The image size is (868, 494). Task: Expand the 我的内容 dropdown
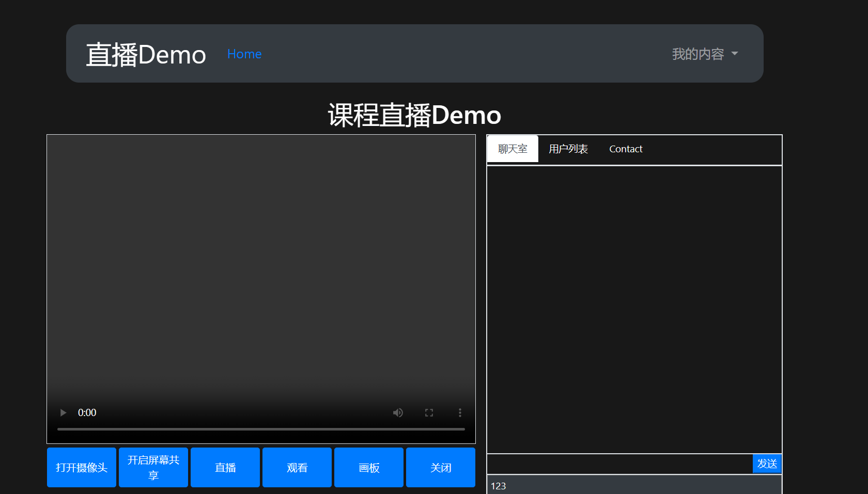coord(705,54)
